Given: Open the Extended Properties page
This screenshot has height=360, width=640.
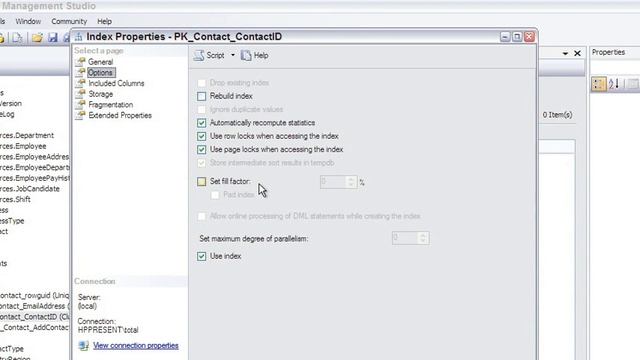Looking at the screenshot, I should click(120, 115).
